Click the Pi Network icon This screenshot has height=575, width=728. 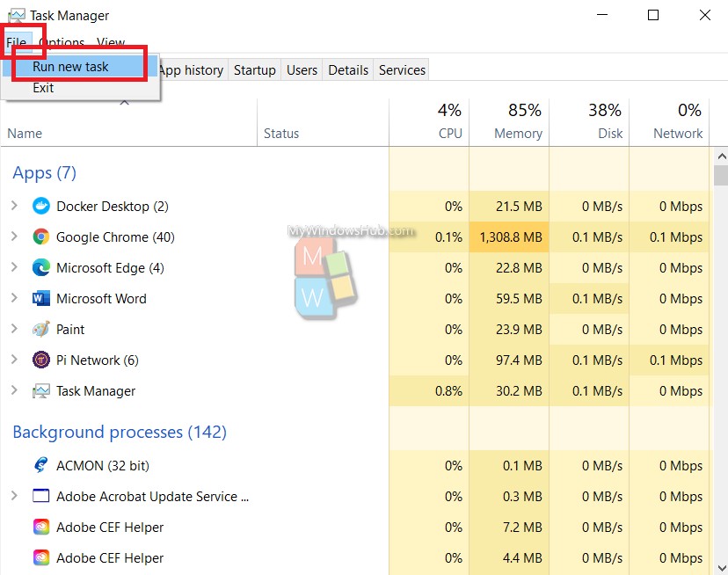(40, 360)
